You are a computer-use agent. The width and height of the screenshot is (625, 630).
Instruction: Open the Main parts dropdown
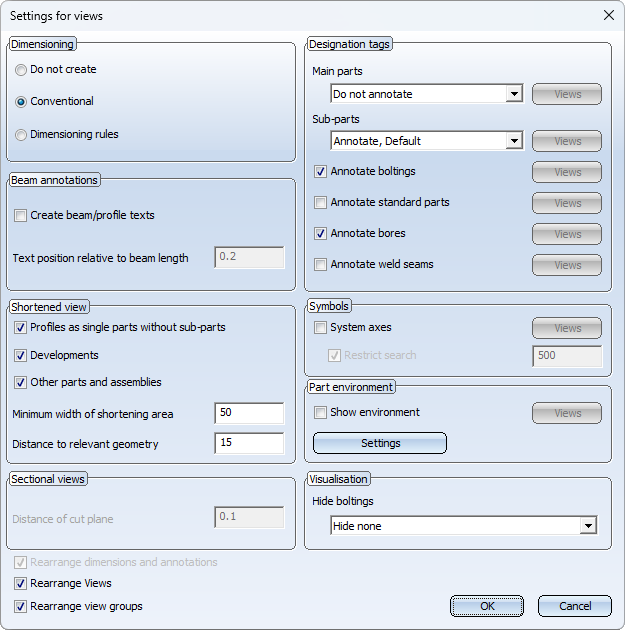click(x=427, y=94)
